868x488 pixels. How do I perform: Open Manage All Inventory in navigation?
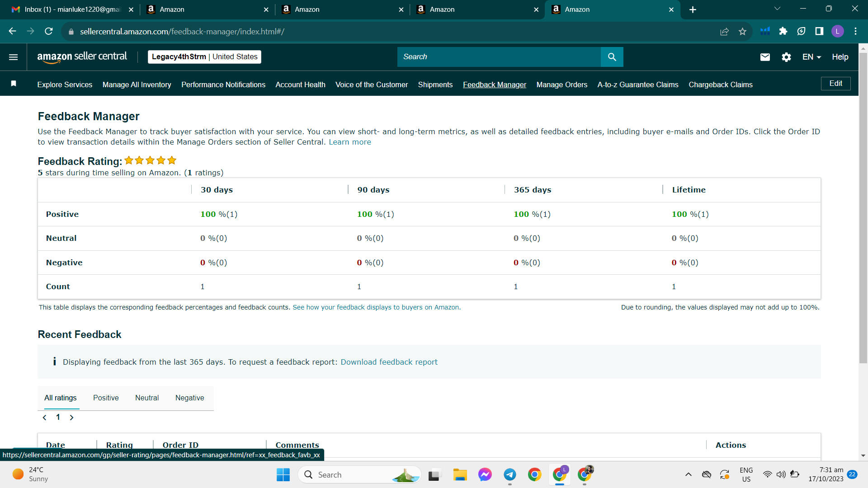coord(137,85)
